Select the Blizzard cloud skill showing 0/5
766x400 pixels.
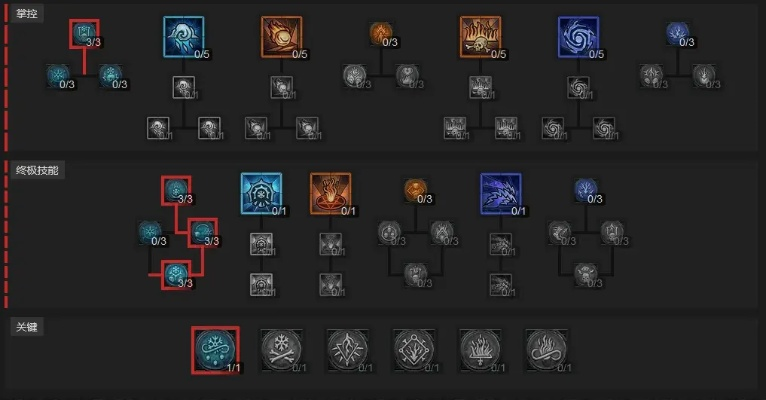[184, 37]
